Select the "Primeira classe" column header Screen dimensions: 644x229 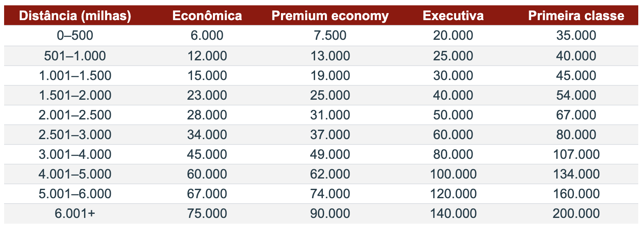(576, 16)
